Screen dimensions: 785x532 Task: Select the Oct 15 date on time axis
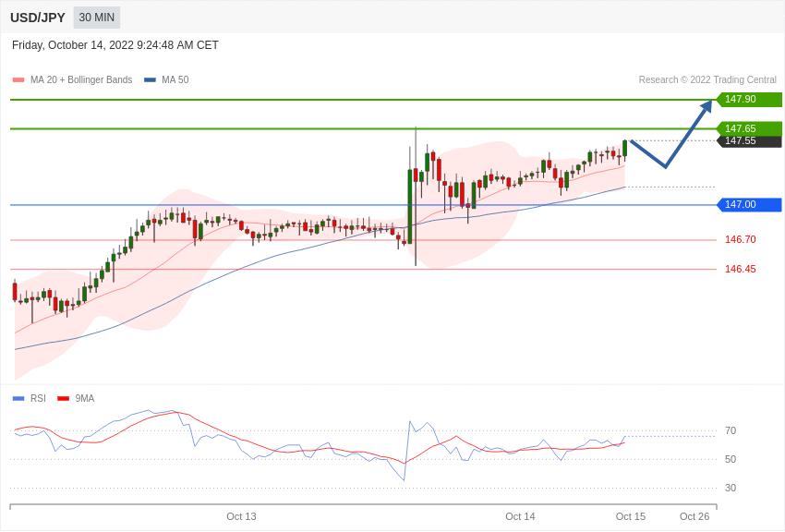click(x=631, y=516)
